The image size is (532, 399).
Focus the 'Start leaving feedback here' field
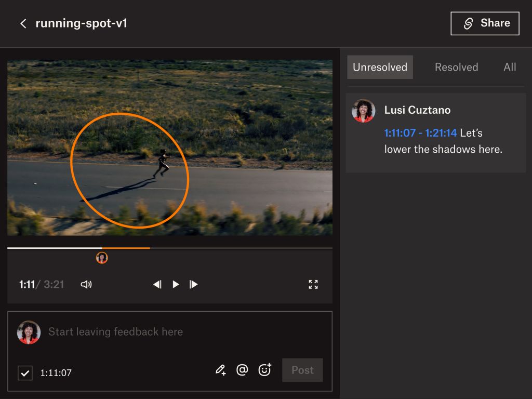(182, 331)
